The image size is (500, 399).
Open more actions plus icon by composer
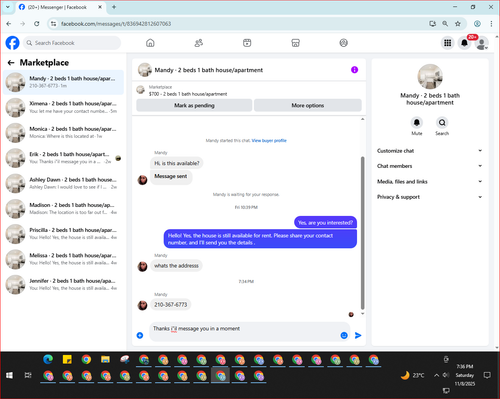pyautogui.click(x=140, y=335)
